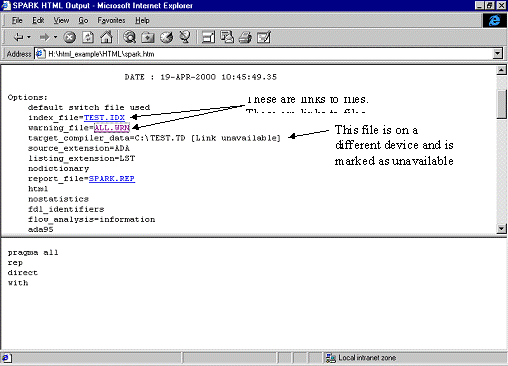Click the 'nodictionary' option line
508x366 pixels.
(x=59, y=168)
